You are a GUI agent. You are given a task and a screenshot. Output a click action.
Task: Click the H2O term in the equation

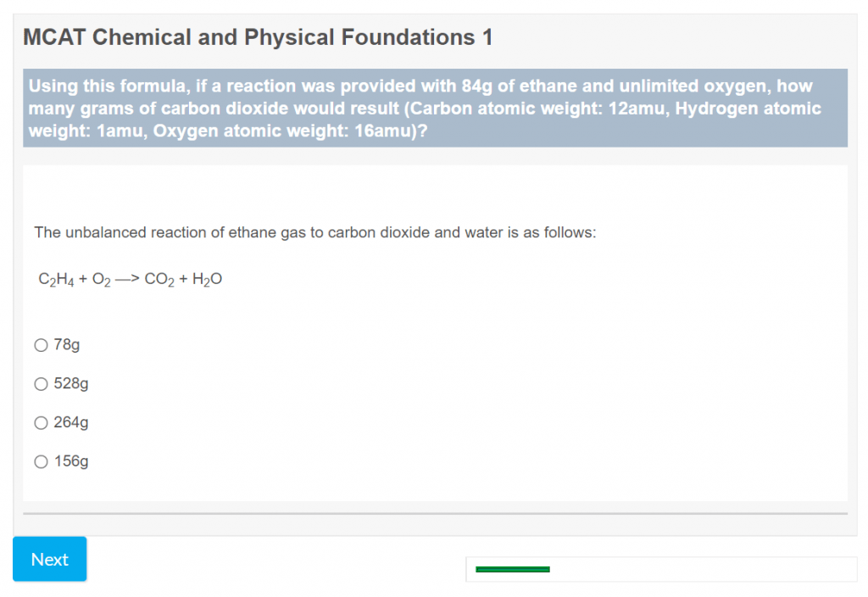coord(206,280)
